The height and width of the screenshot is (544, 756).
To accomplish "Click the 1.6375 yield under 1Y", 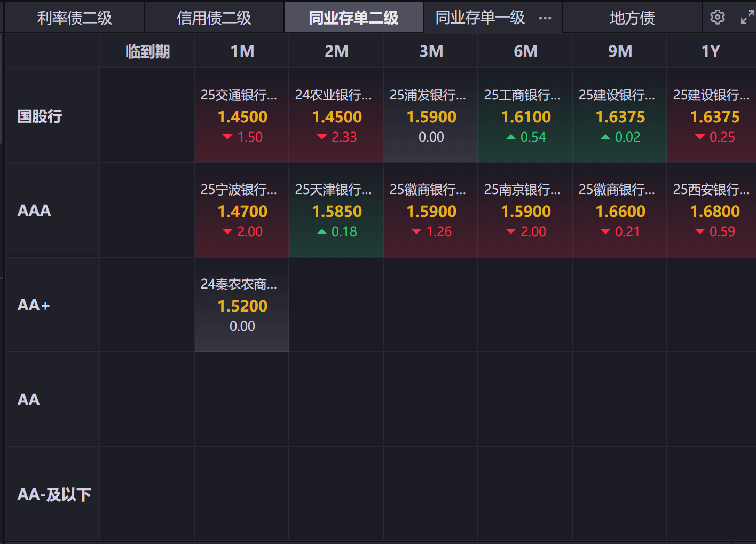I will (715, 117).
